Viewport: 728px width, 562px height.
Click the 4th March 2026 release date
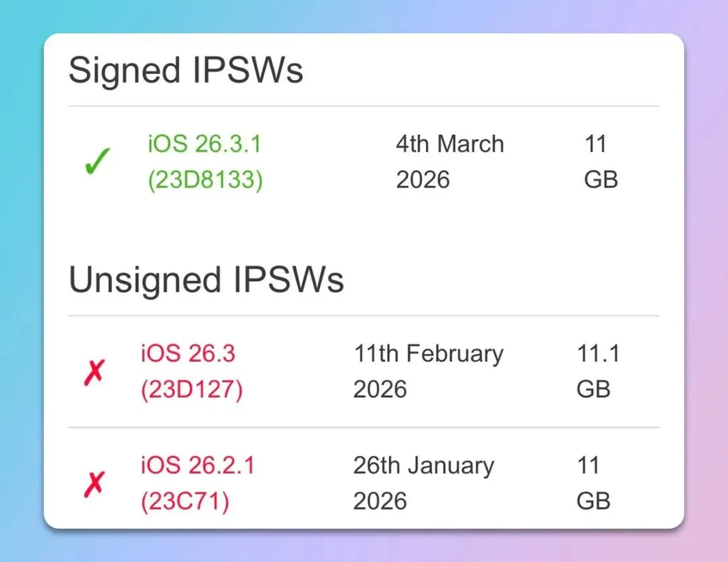click(450, 162)
